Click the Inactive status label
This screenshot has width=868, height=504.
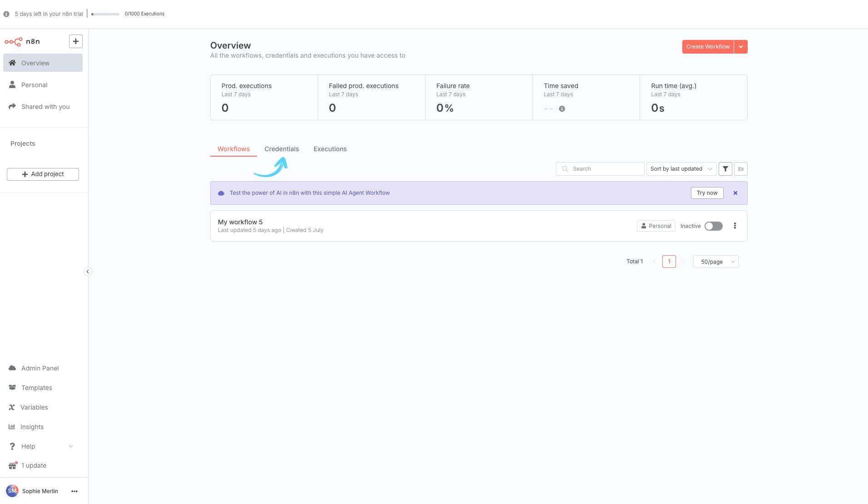click(x=690, y=226)
